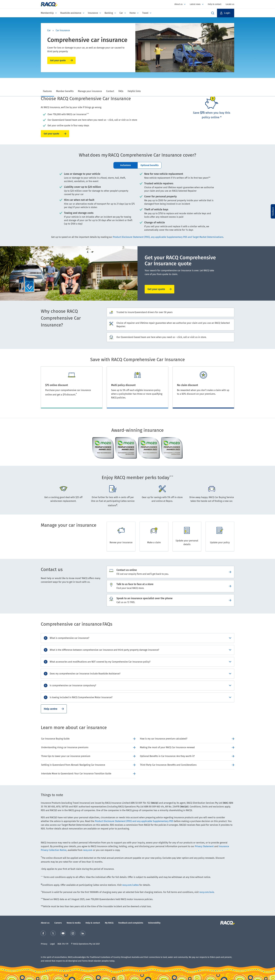Expand the Roadside Assistance inclusion FAQ
The width and height of the screenshot is (275, 980).
pos(137,674)
